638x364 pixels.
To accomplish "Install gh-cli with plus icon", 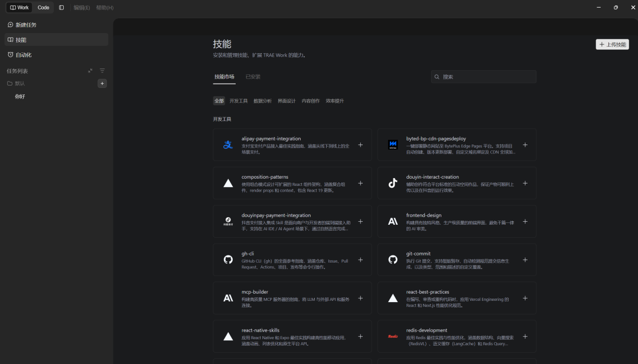I will [x=360, y=260].
